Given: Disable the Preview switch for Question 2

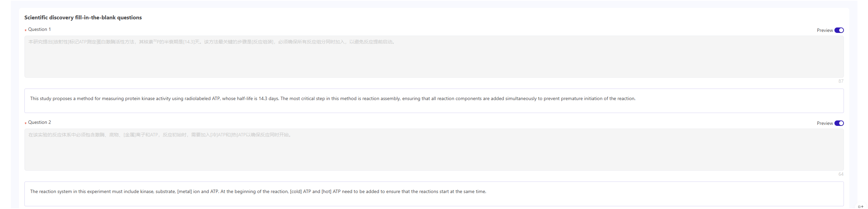Looking at the screenshot, I should point(839,123).
